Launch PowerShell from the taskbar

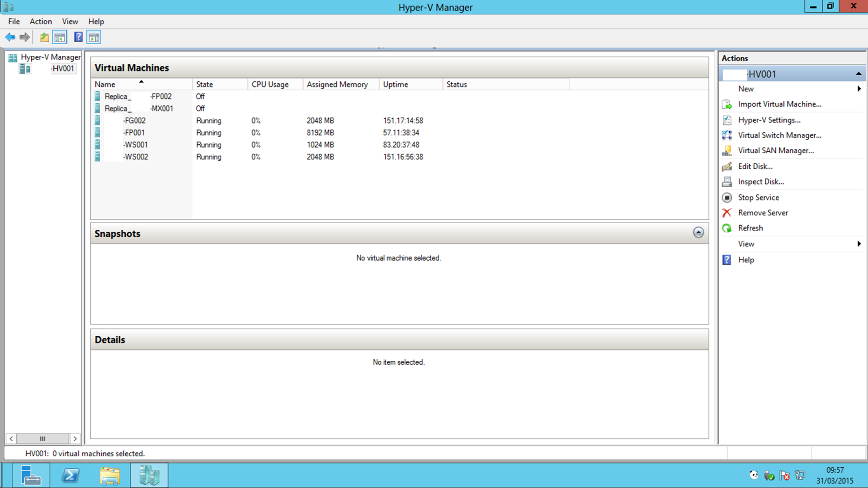point(70,475)
